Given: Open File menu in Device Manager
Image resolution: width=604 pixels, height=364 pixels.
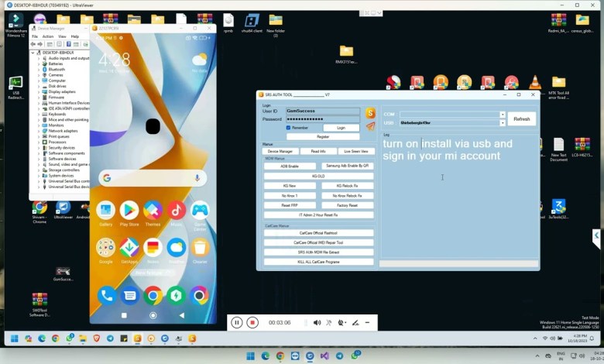Looking at the screenshot, I should tap(35, 36).
